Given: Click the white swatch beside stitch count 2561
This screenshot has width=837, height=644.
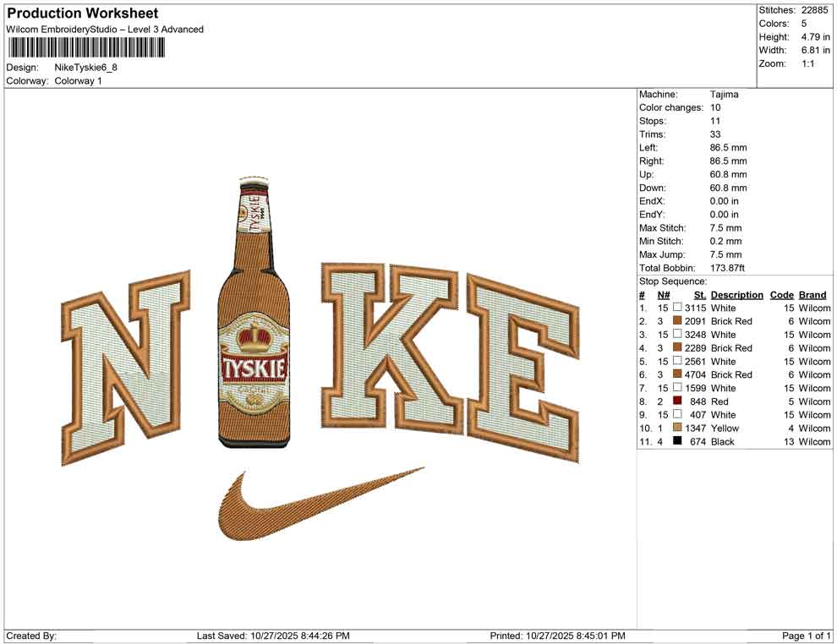Looking at the screenshot, I should [x=677, y=361].
